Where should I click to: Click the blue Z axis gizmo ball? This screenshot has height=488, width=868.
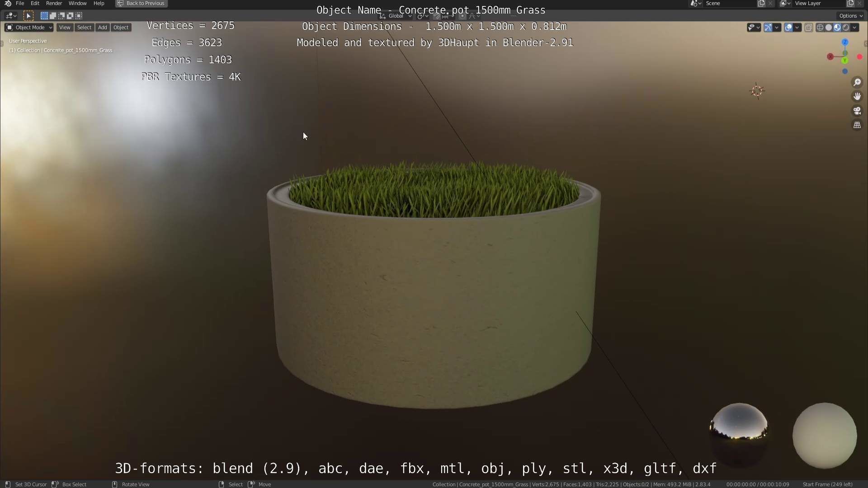click(845, 42)
